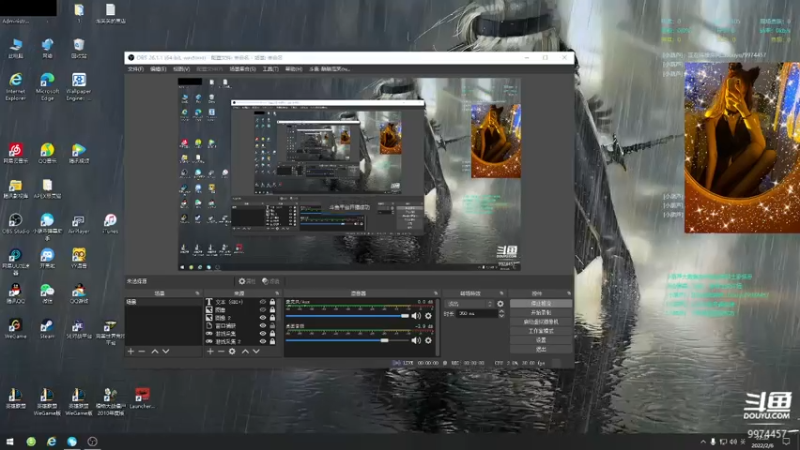800x450 pixels.
Task: Mute the 桌面音频 speaker icon
Action: [416, 340]
